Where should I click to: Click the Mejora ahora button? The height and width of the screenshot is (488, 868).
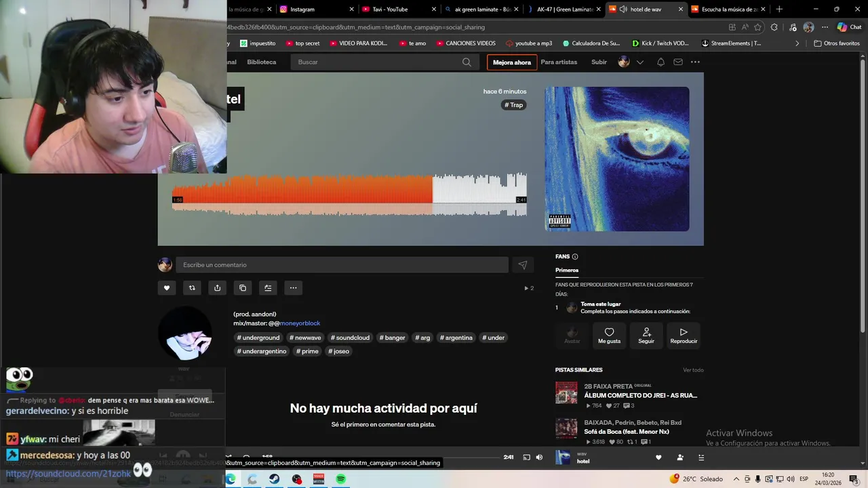(512, 62)
